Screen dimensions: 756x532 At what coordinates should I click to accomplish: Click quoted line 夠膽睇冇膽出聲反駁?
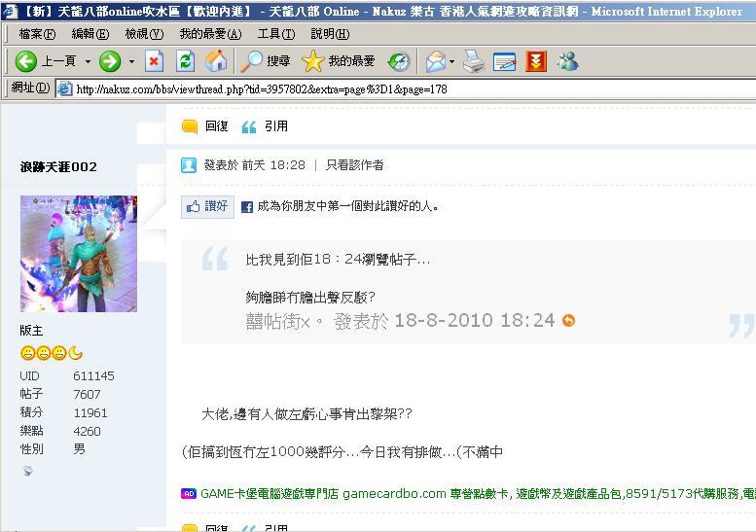click(310, 298)
